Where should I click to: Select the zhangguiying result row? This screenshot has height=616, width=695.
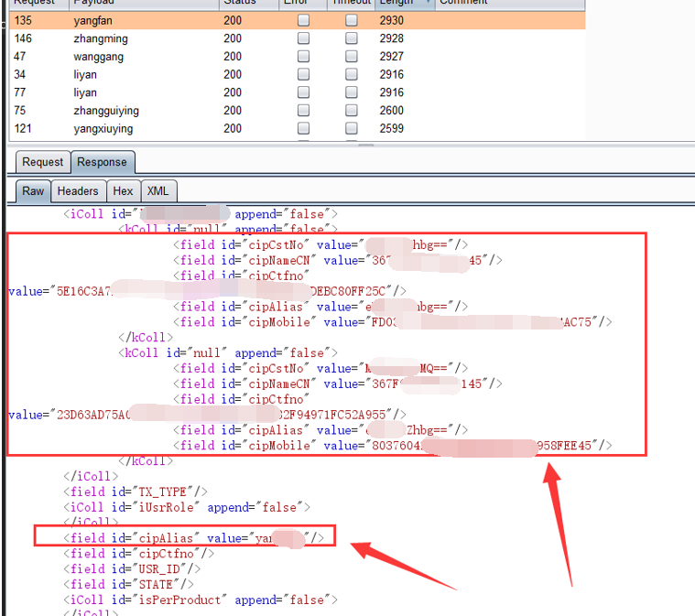coord(106,111)
